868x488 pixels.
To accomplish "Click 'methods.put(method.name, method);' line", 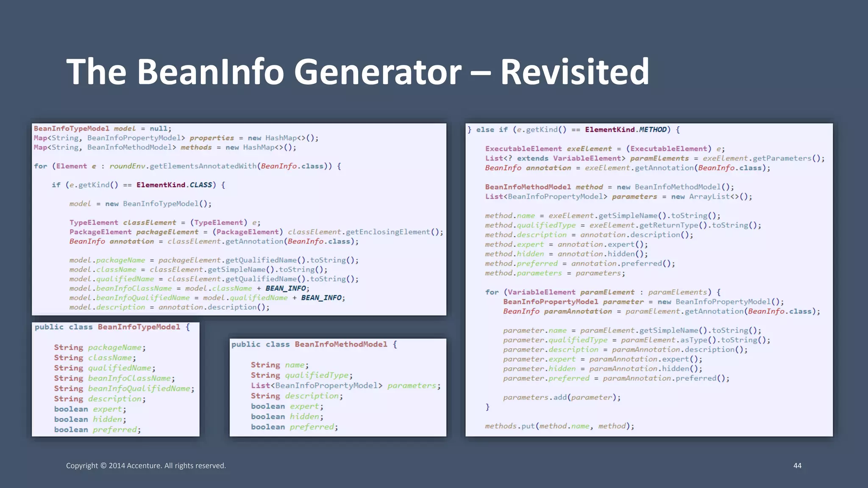I will point(560,426).
